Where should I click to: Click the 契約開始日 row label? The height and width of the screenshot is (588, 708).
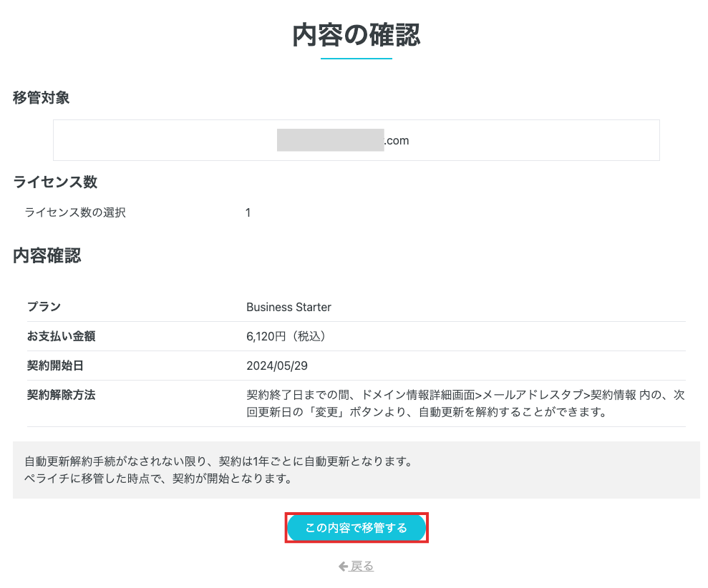pyautogui.click(x=55, y=366)
